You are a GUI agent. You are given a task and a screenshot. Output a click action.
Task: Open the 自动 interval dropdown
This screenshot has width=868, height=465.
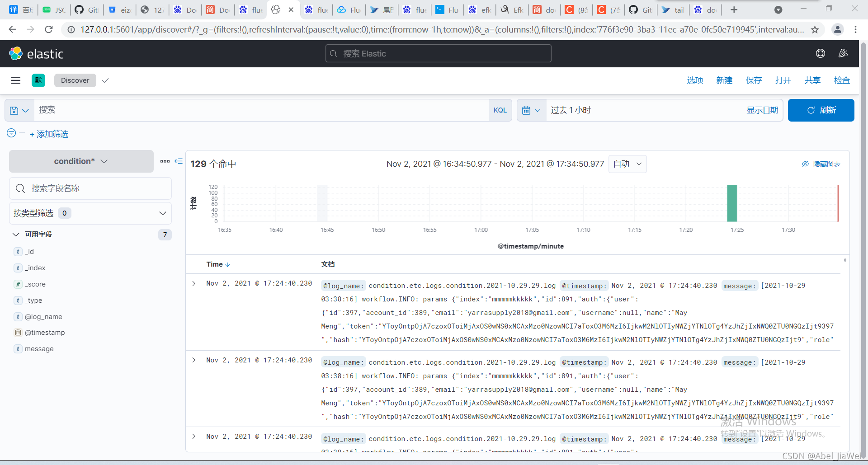(x=627, y=164)
